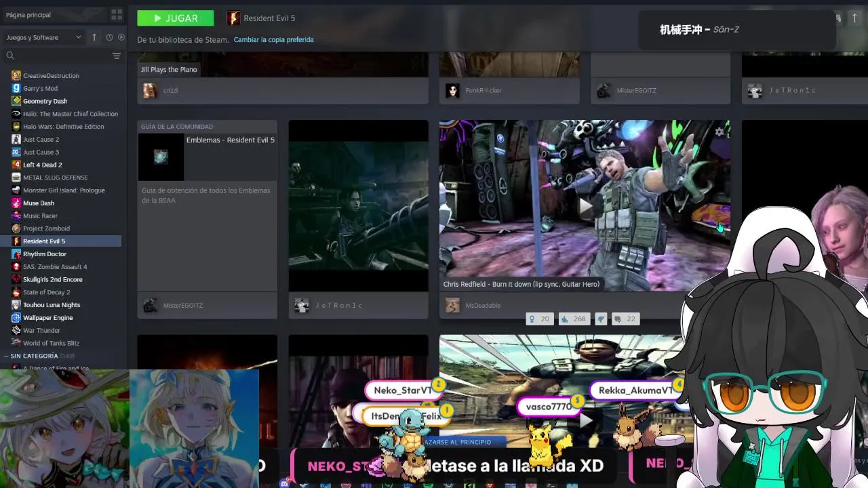The image size is (868, 488).
Task: Select Halo Wars: Definitive Edition
Action: point(64,127)
